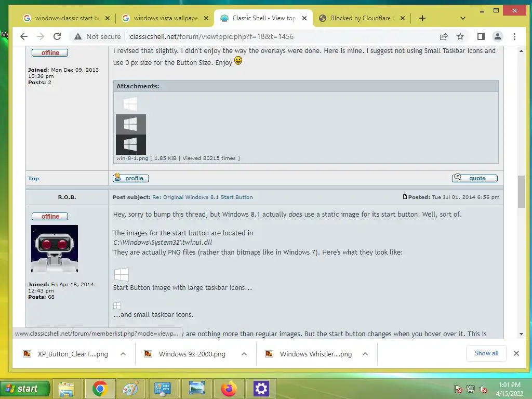Click the large taskbar start button image
Screen dimensions: 532x399
[122, 274]
